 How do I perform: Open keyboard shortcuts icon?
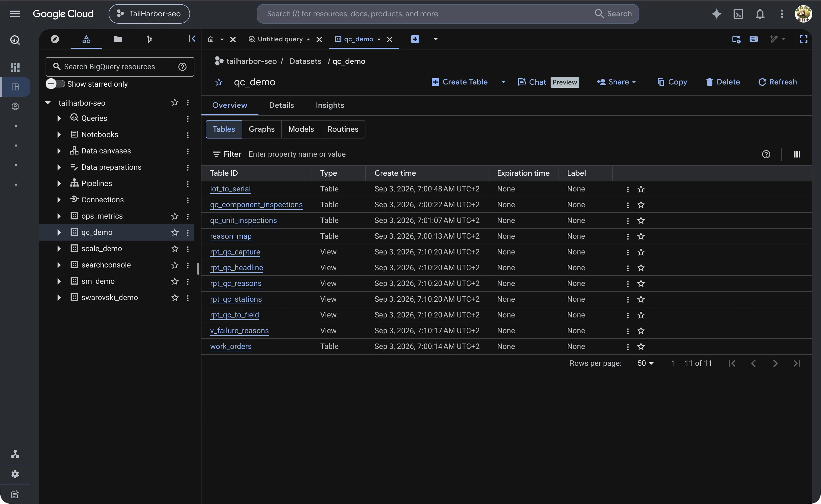[753, 39]
